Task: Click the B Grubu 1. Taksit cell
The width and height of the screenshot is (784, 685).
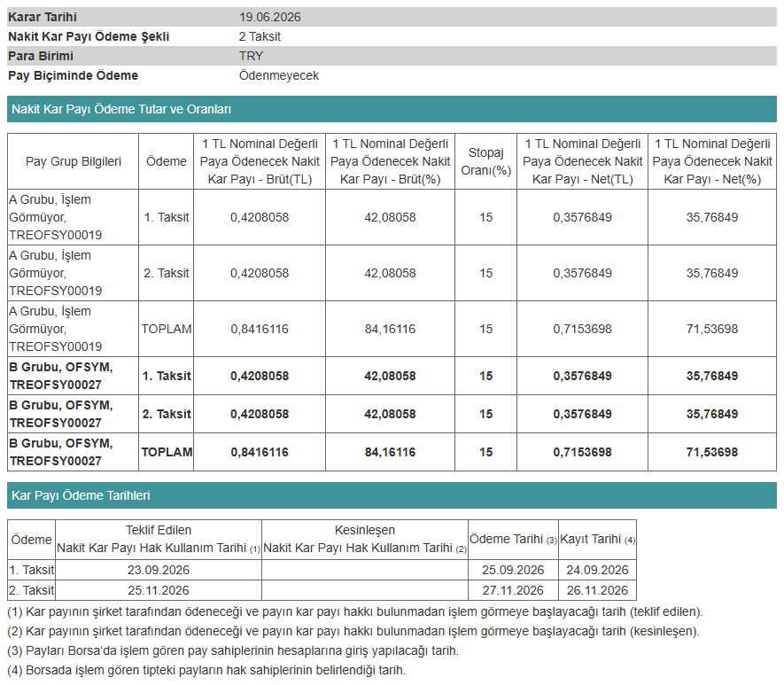Action: 166,376
